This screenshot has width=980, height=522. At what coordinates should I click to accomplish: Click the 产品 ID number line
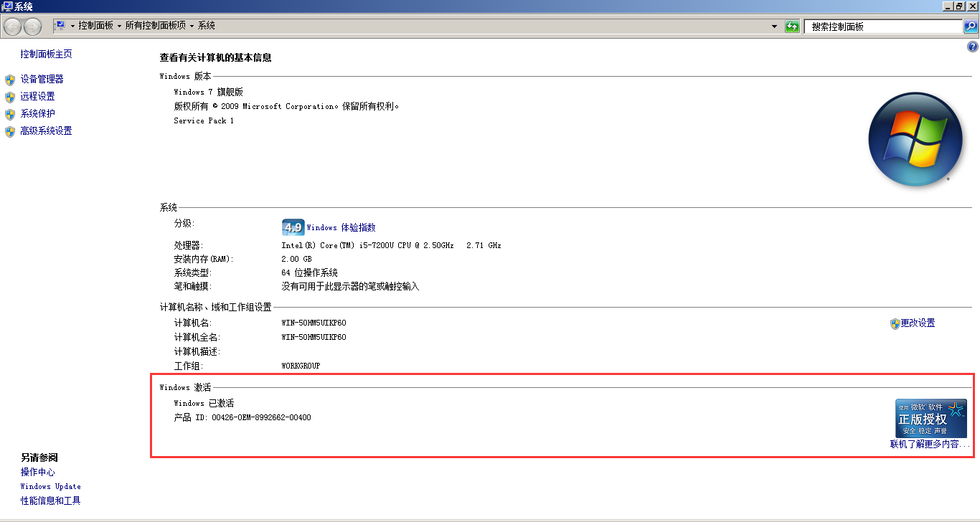242,417
